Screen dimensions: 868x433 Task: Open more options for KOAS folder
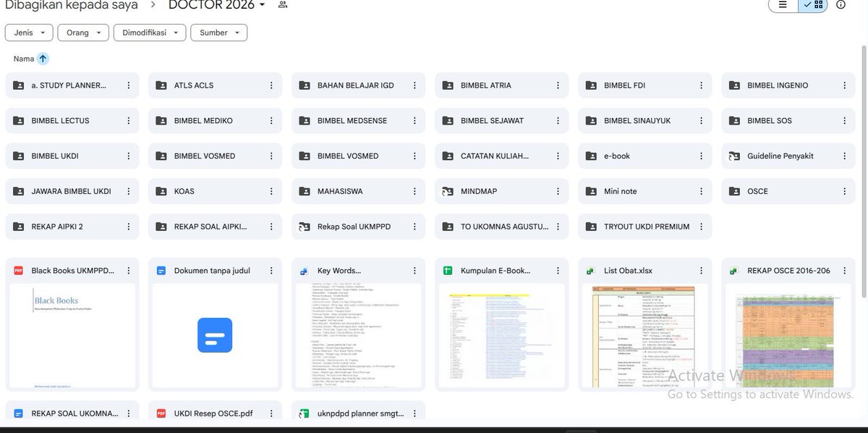coord(271,192)
